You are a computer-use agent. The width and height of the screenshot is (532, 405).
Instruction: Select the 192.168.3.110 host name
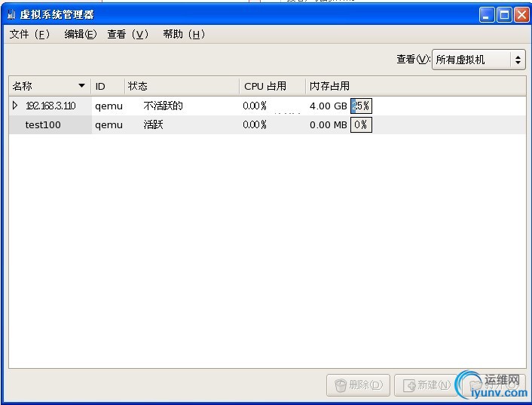[x=50, y=106]
